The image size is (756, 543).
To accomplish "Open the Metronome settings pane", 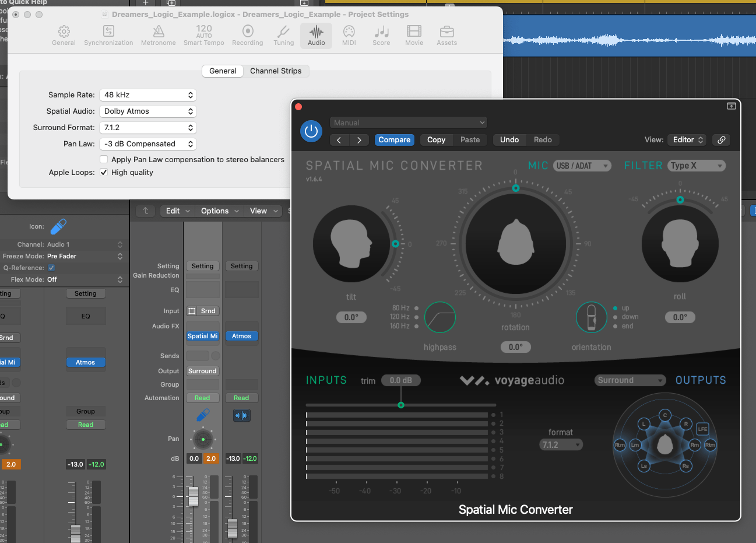I will 158,35.
